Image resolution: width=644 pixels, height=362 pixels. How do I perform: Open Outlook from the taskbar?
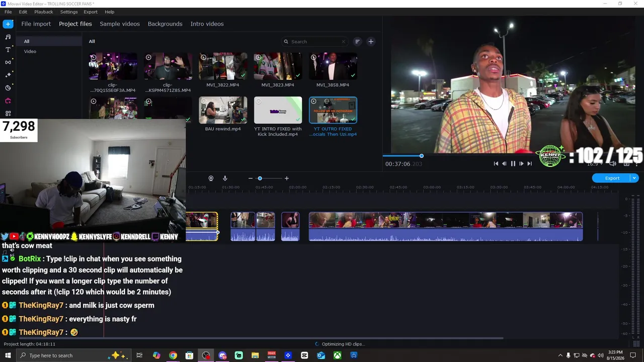coord(321,355)
